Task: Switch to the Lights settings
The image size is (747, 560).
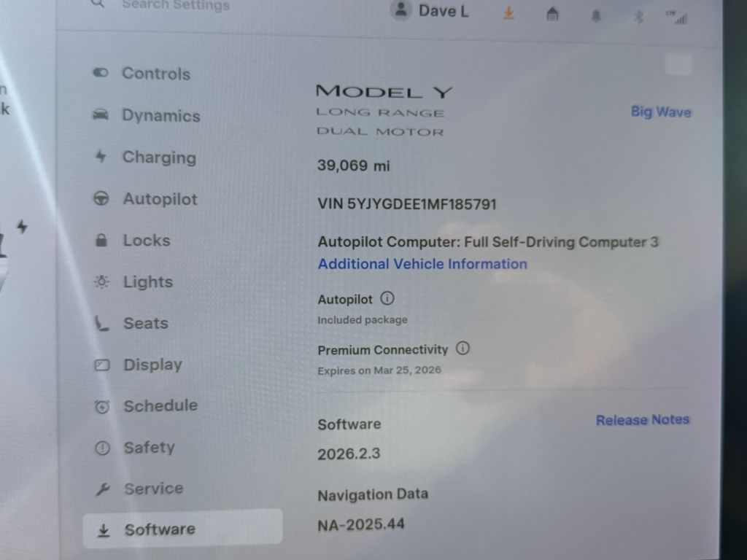Action: (x=147, y=282)
